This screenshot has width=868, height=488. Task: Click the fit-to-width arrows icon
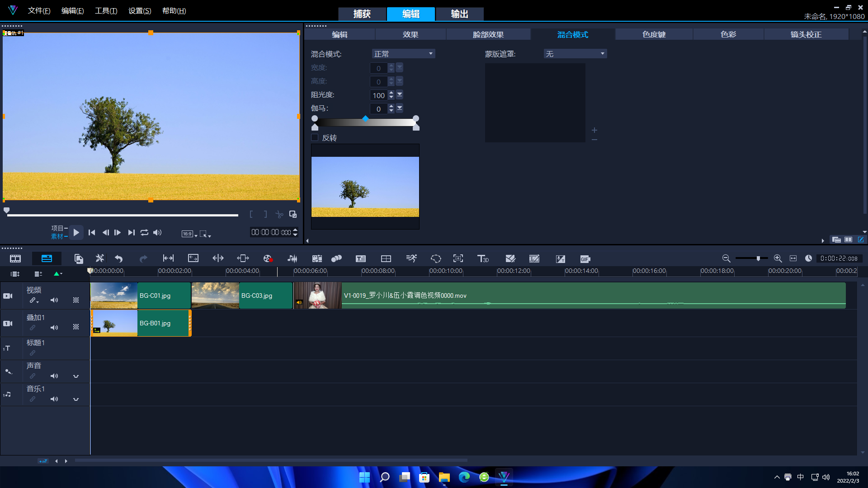[168, 258]
